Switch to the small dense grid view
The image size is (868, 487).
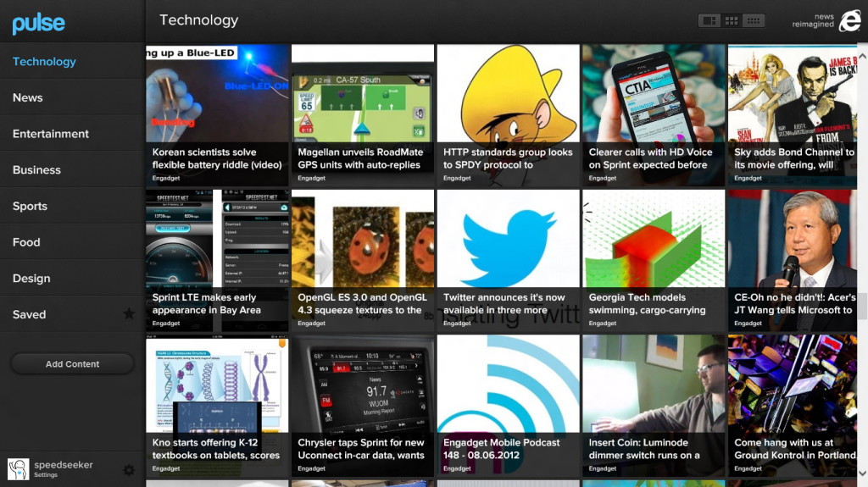754,20
